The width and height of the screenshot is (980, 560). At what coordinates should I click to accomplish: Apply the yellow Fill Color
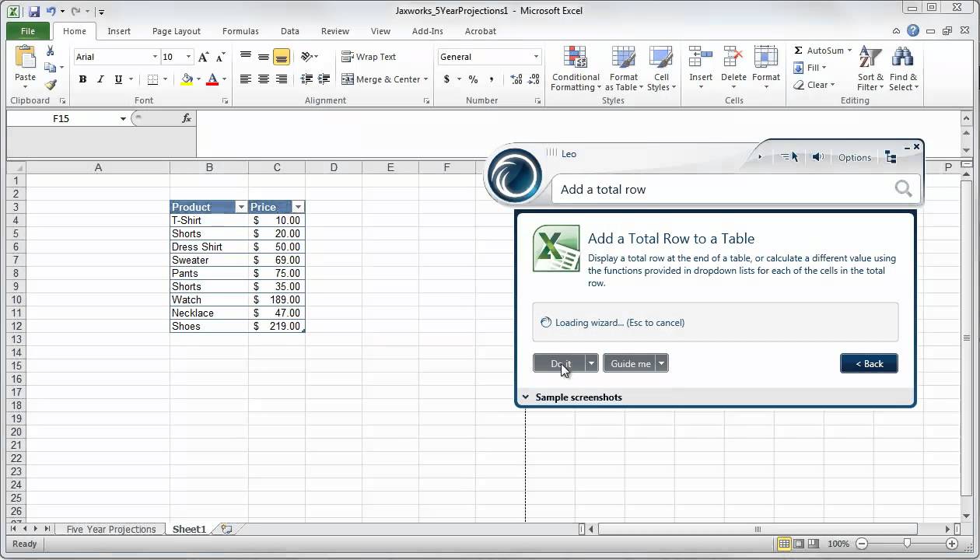pos(187,79)
